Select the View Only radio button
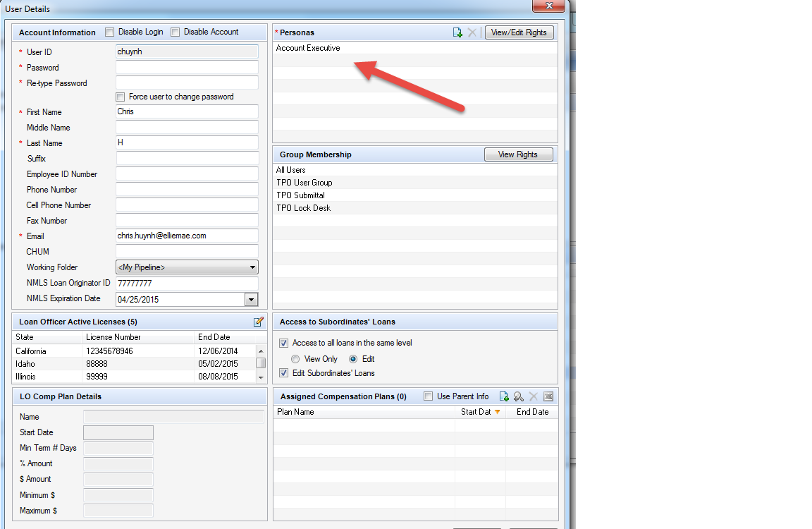This screenshot has width=812, height=529. point(295,359)
